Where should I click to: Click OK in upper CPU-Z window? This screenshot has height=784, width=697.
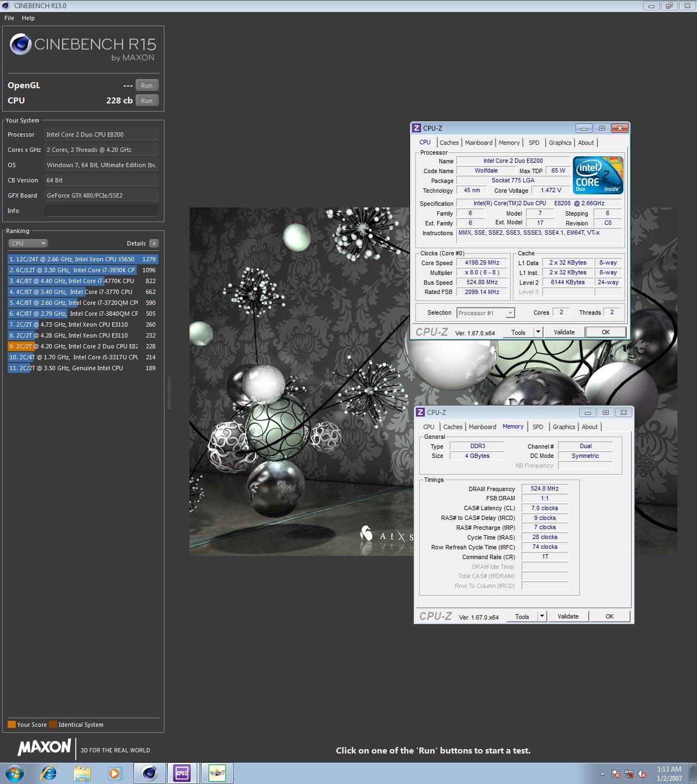(606, 332)
